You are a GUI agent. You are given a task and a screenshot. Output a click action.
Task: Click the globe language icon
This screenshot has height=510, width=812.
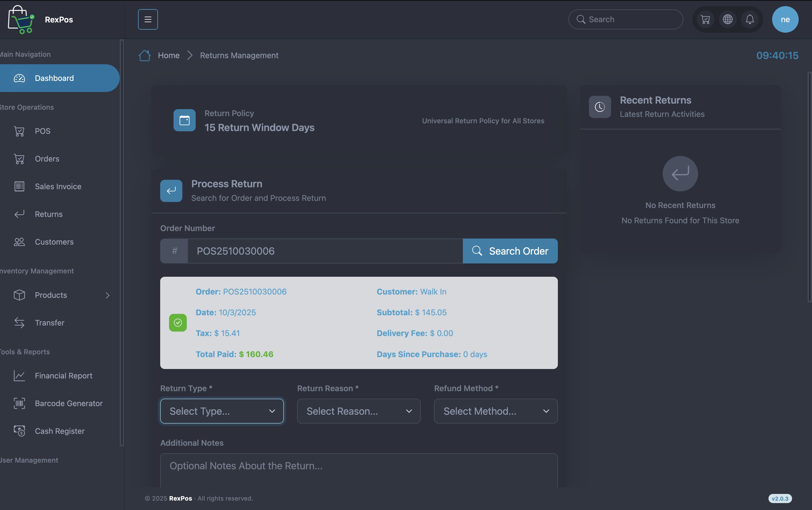(727, 19)
